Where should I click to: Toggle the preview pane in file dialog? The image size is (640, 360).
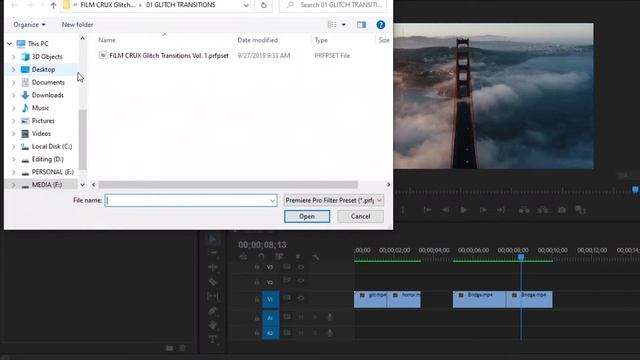pos(361,25)
